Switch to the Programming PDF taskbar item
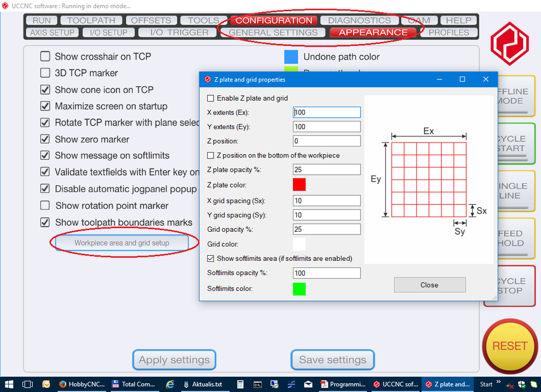Image resolution: width=541 pixels, height=392 pixels. [x=340, y=384]
